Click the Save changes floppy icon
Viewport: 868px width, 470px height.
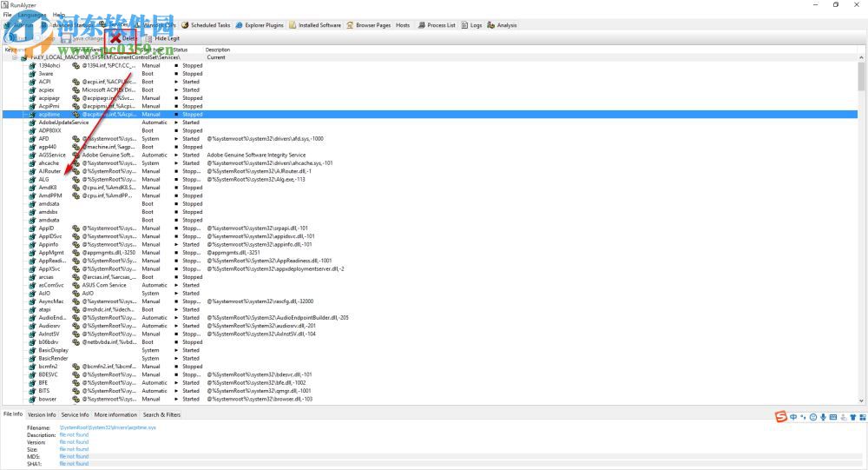point(66,39)
